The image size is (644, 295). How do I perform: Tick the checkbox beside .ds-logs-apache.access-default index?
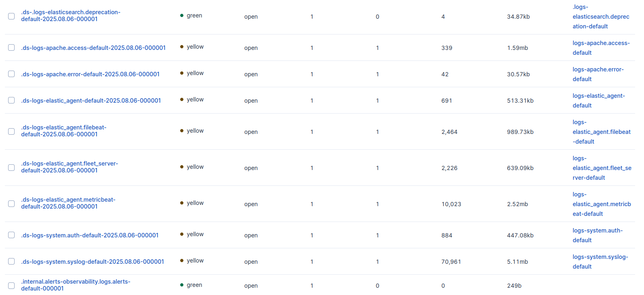coord(11,47)
